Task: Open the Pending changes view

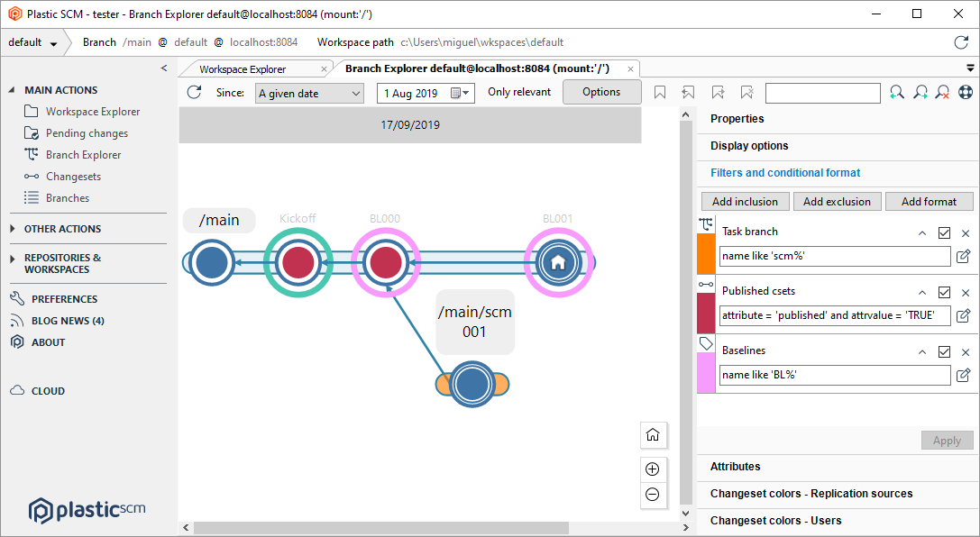Action: (87, 133)
